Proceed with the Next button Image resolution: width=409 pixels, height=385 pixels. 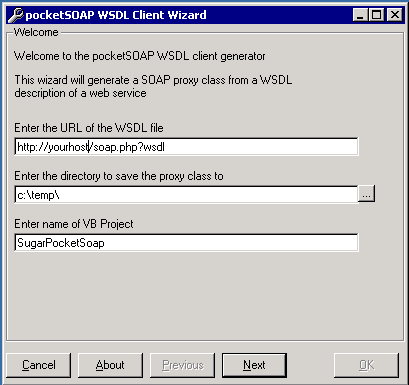point(254,365)
